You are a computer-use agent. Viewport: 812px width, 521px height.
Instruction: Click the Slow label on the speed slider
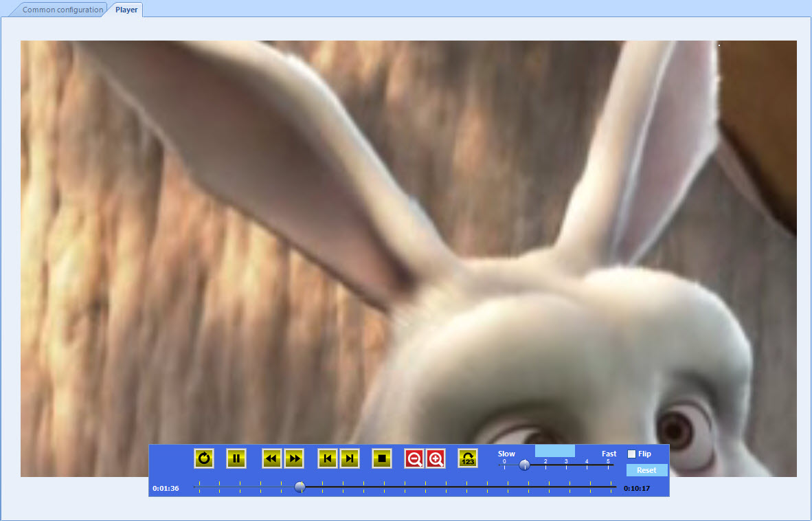coord(506,454)
